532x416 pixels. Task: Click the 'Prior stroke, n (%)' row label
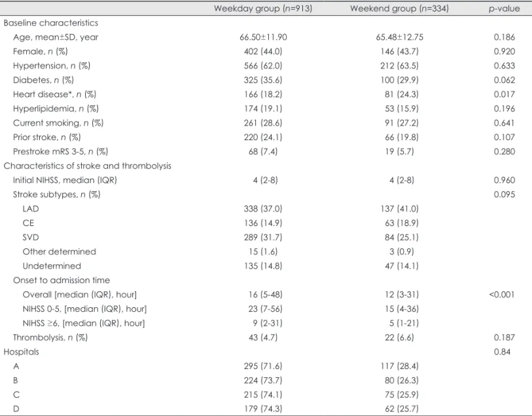tap(47, 137)
